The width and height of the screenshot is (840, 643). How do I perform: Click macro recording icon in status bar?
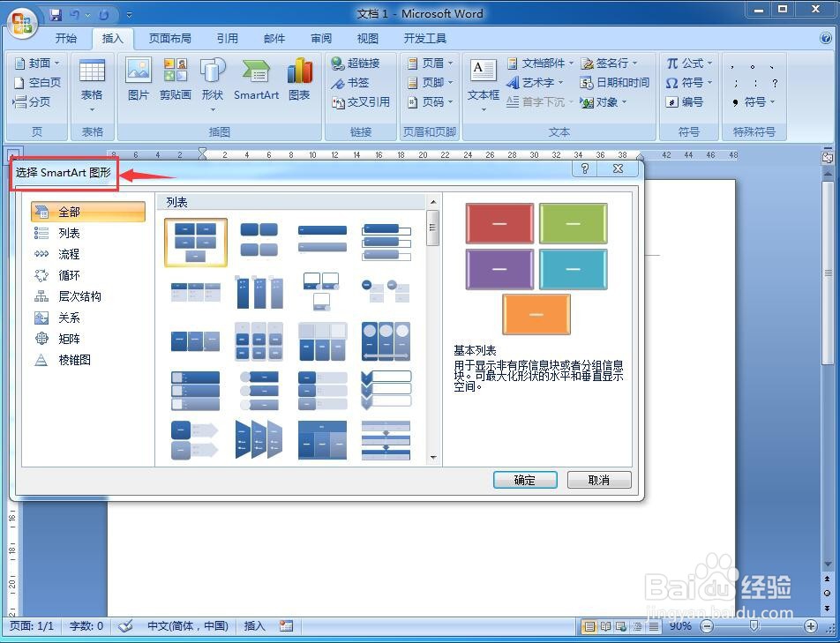[x=287, y=626]
